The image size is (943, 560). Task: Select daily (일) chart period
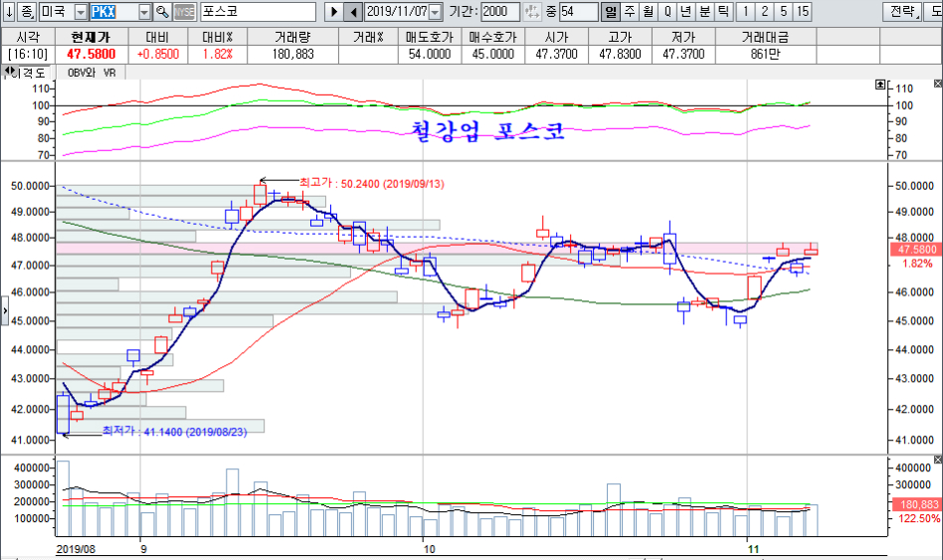coord(611,12)
